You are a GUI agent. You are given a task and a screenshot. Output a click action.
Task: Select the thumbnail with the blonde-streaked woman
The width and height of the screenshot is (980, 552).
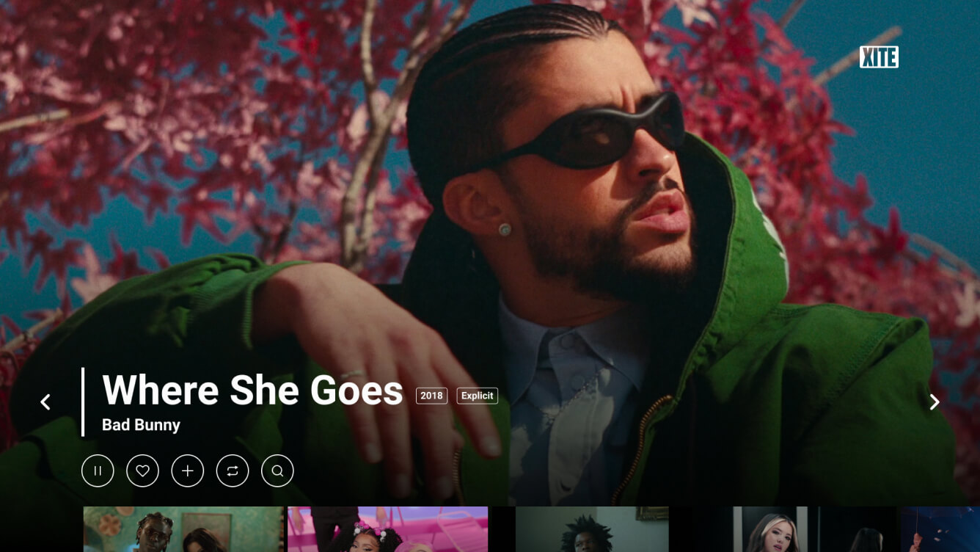[x=779, y=529]
